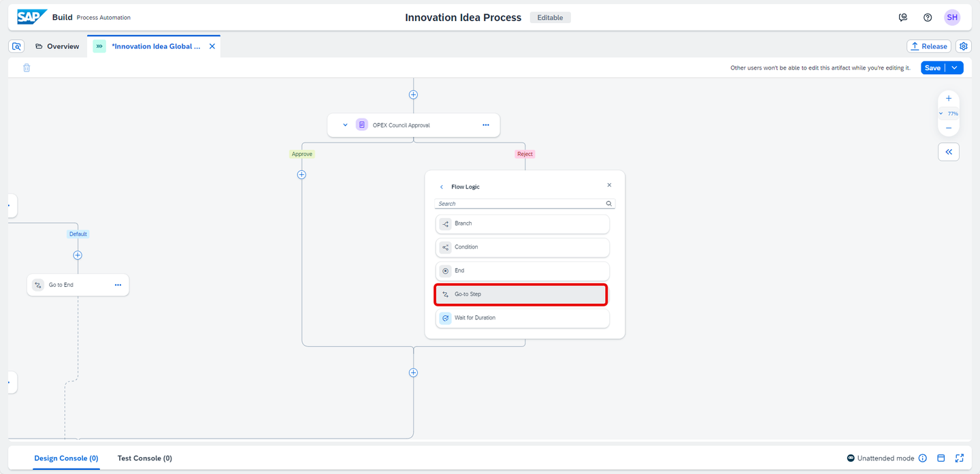This screenshot has height=474, width=980.
Task: Zoom in the canvas with plus button
Action: pyautogui.click(x=949, y=99)
